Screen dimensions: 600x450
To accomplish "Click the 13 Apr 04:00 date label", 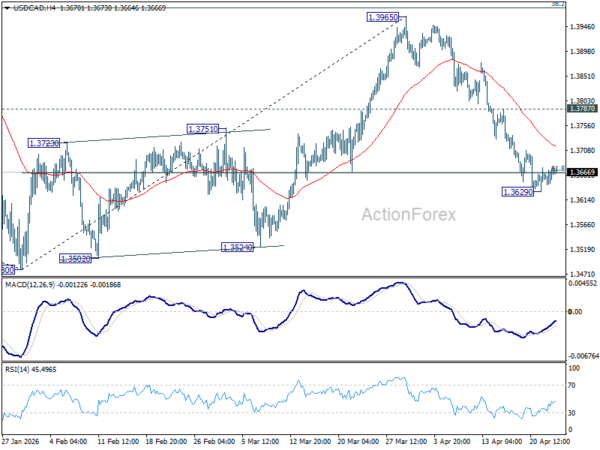I will [x=502, y=441].
